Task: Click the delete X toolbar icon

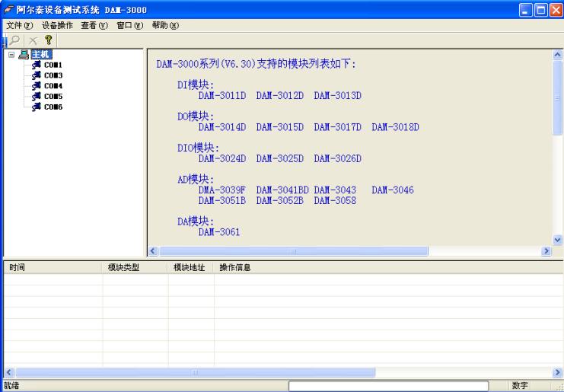Action: [x=32, y=39]
